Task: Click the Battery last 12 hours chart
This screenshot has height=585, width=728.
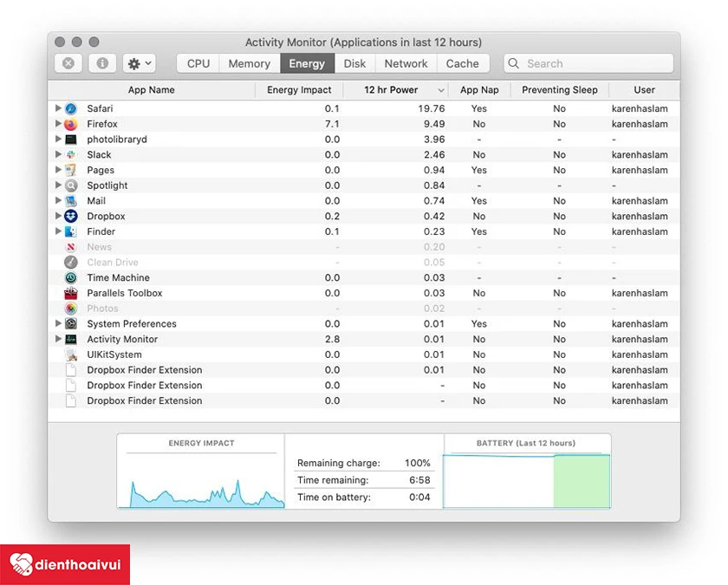Action: [527, 481]
